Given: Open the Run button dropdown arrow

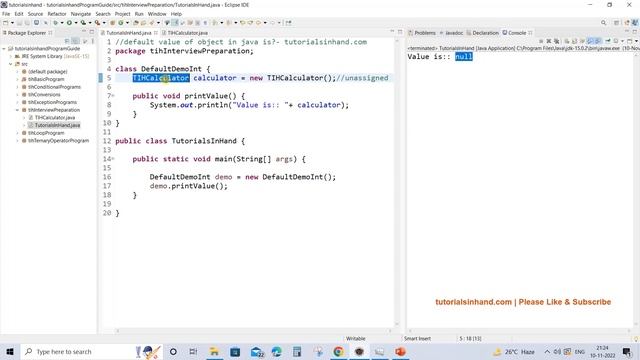Looking at the screenshot, I should click(x=76, y=23).
